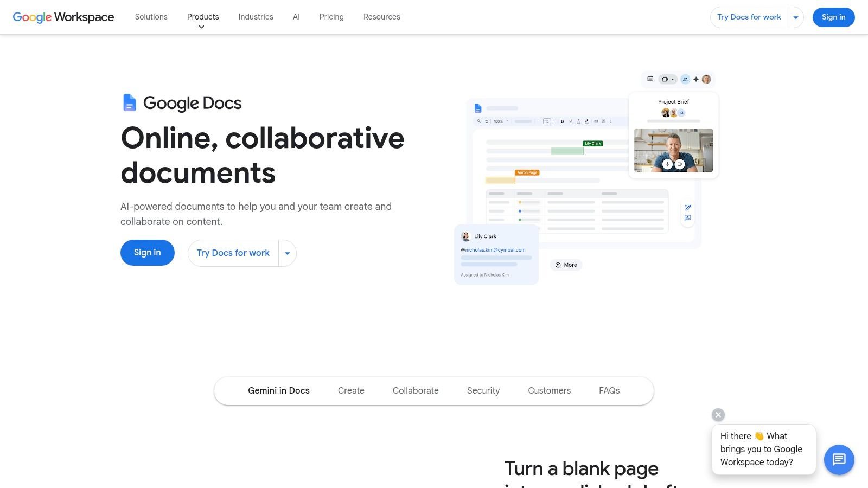Image resolution: width=868 pixels, height=488 pixels.
Task: Click the Aaron Page orange cursor label
Action: pos(527,172)
